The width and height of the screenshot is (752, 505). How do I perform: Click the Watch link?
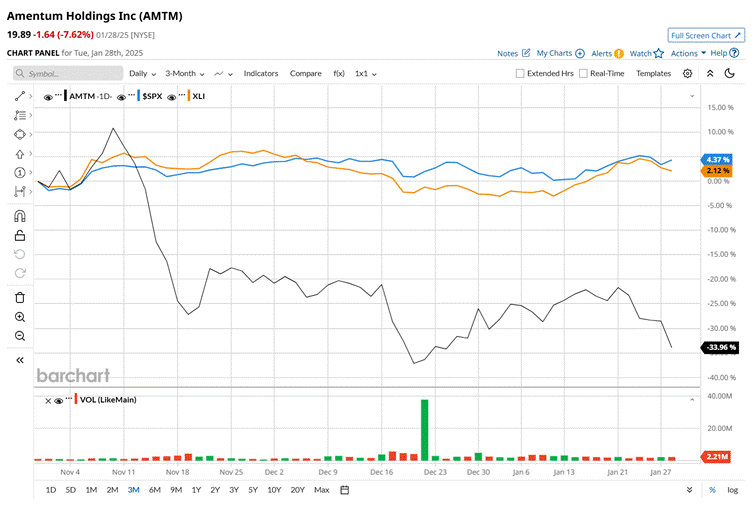(640, 53)
